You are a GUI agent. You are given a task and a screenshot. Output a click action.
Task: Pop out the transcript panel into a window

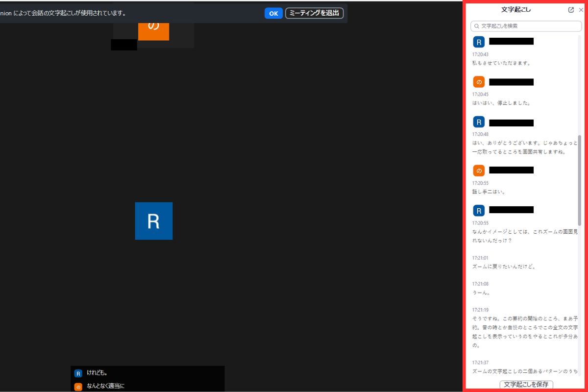[571, 10]
